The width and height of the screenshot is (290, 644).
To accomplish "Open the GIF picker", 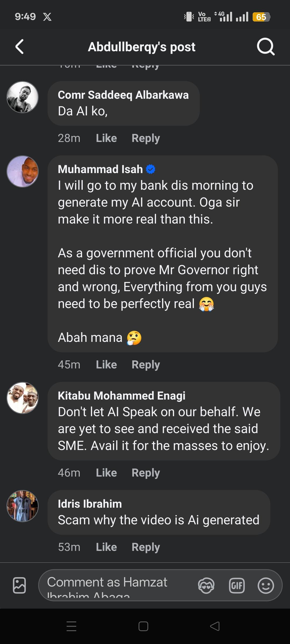I will pos(237,585).
